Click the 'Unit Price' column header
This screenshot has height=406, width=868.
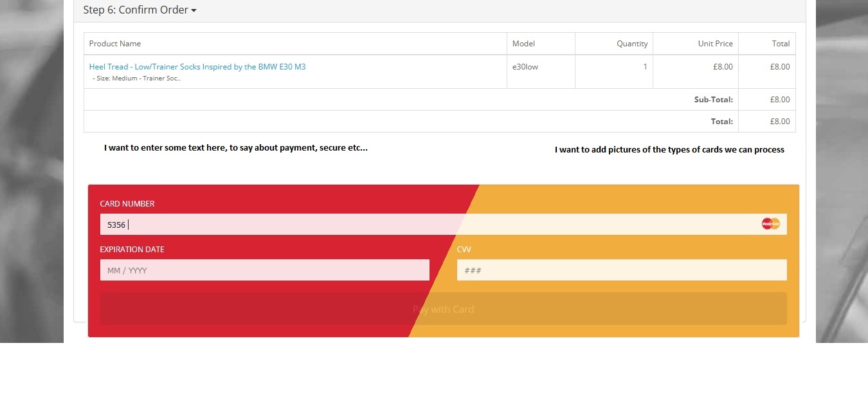tap(716, 44)
